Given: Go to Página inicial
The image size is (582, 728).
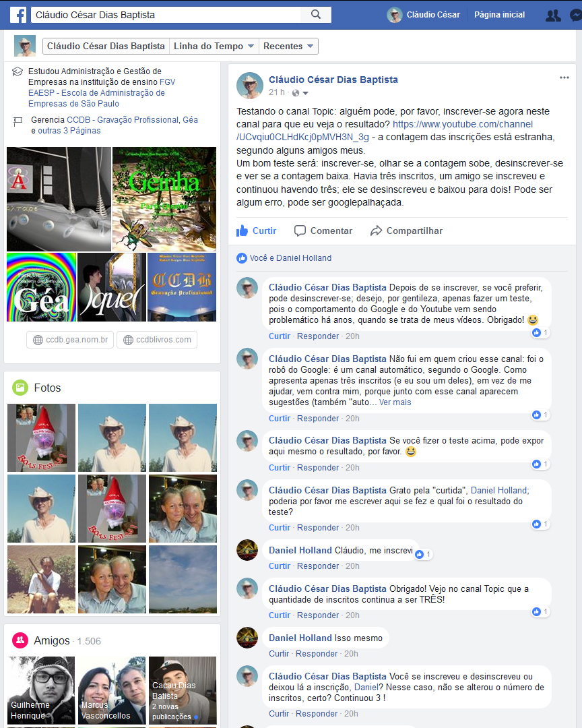Looking at the screenshot, I should pyautogui.click(x=499, y=15).
